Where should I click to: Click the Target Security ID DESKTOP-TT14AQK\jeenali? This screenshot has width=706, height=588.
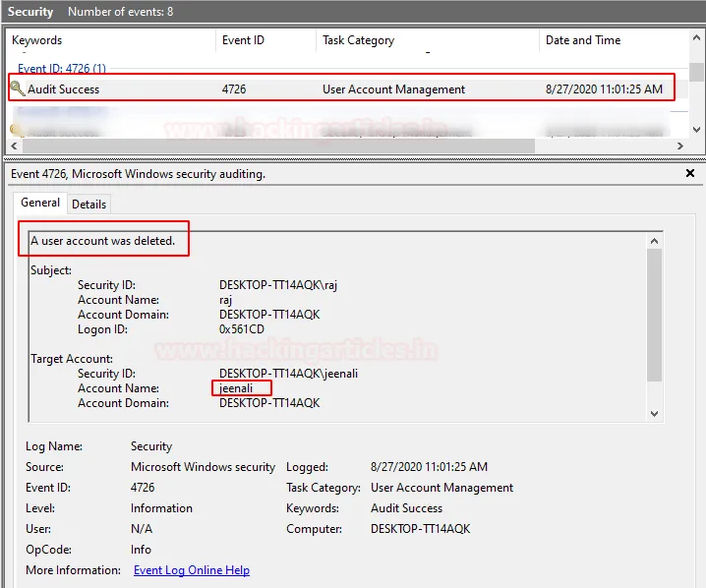(288, 374)
